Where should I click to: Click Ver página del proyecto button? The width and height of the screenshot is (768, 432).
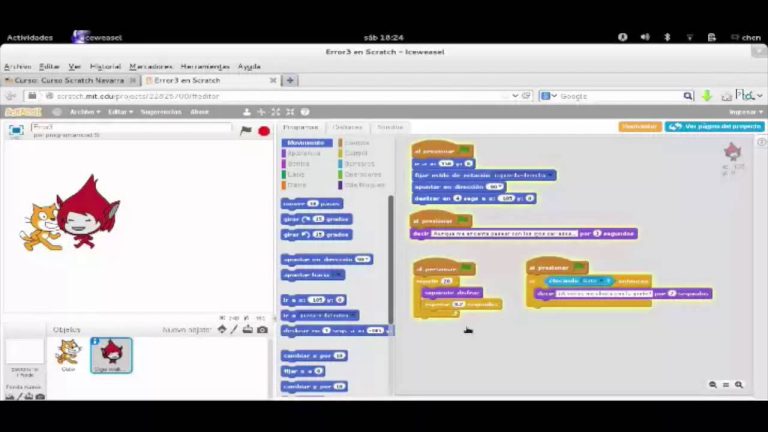tap(715, 126)
